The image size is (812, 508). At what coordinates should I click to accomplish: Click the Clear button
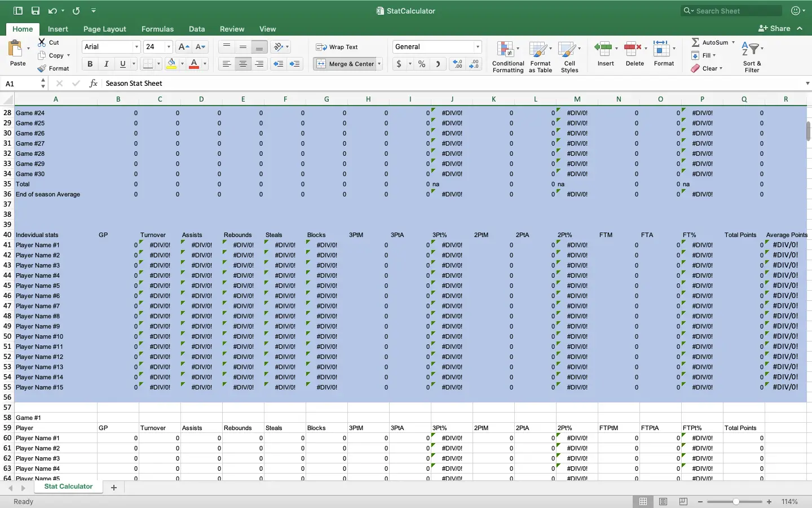click(x=707, y=68)
